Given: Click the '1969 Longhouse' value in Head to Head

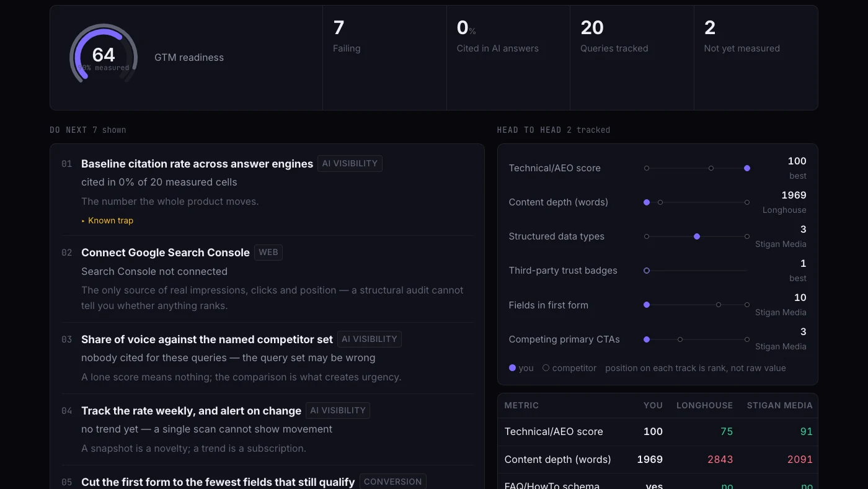Looking at the screenshot, I should 784,202.
